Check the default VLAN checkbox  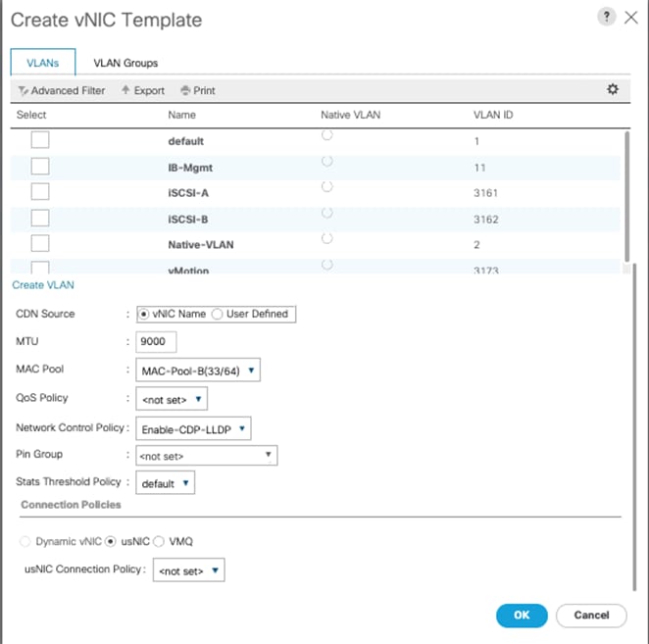coord(40,140)
